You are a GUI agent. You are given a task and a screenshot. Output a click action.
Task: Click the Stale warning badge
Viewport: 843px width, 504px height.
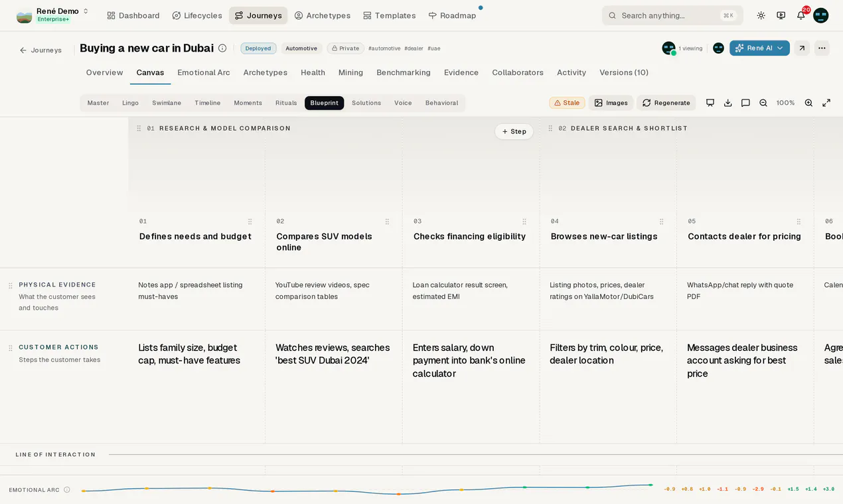click(567, 103)
